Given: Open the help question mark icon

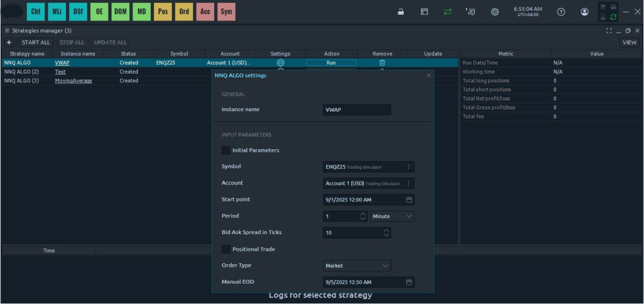Looking at the screenshot, I should coord(561,12).
